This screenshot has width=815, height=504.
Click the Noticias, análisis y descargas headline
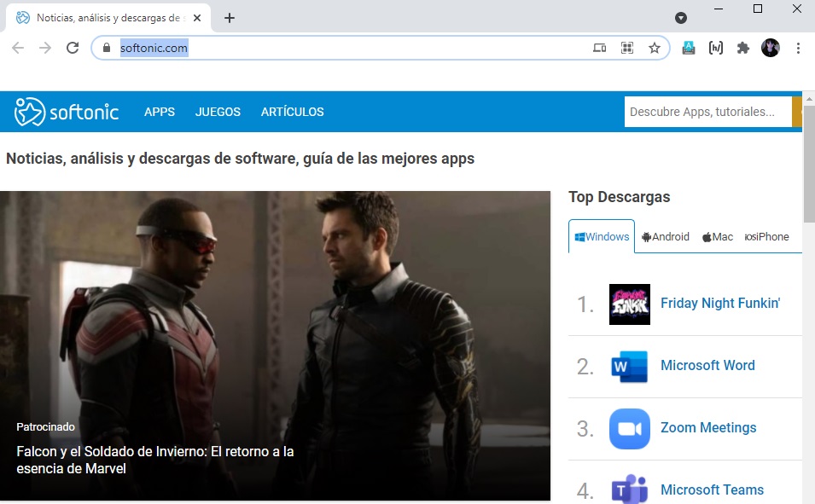click(x=240, y=159)
